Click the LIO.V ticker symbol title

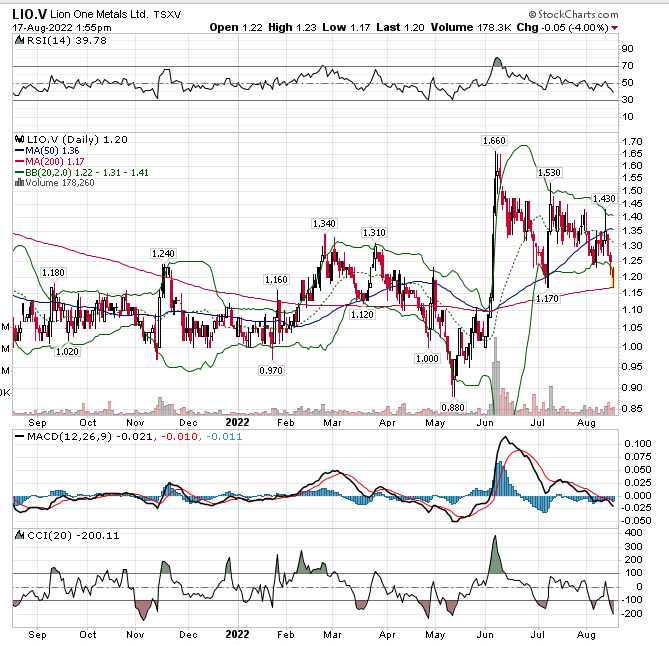29,15
